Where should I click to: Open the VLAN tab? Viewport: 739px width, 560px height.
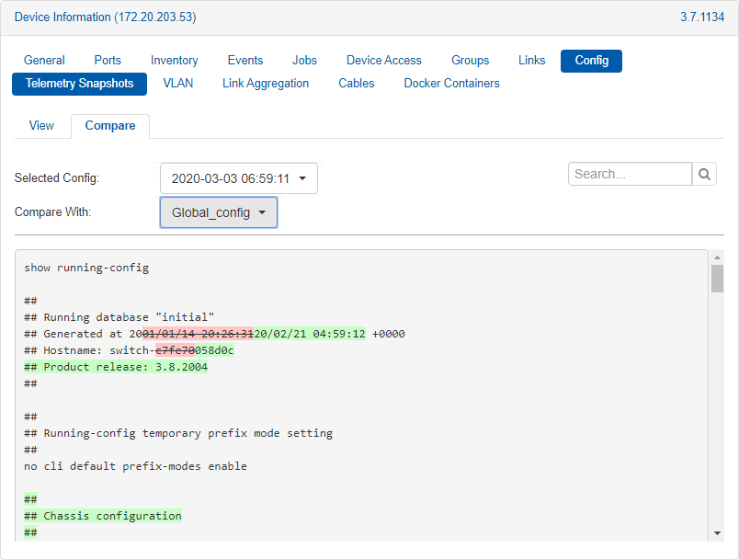click(x=178, y=84)
